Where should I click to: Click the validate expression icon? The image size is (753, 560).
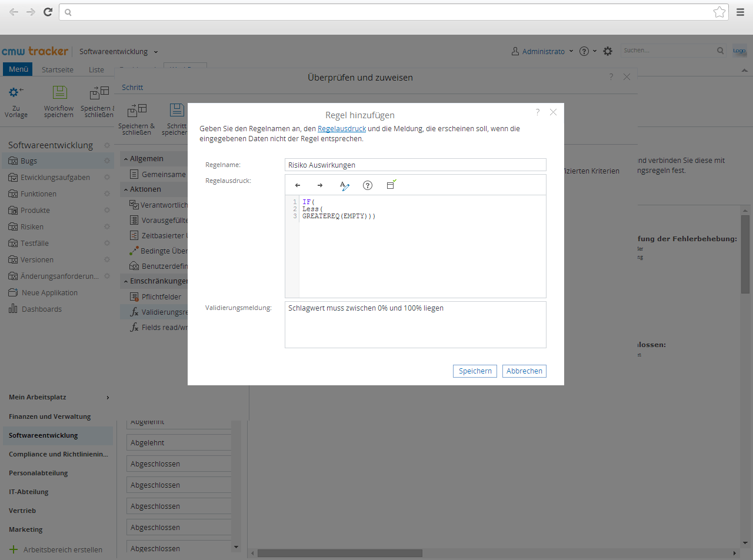pyautogui.click(x=391, y=185)
